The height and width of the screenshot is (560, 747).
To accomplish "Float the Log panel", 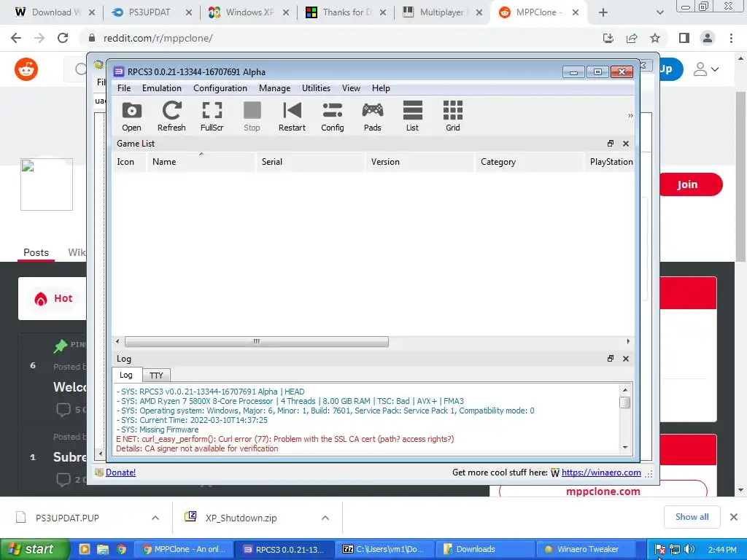I will (x=611, y=358).
